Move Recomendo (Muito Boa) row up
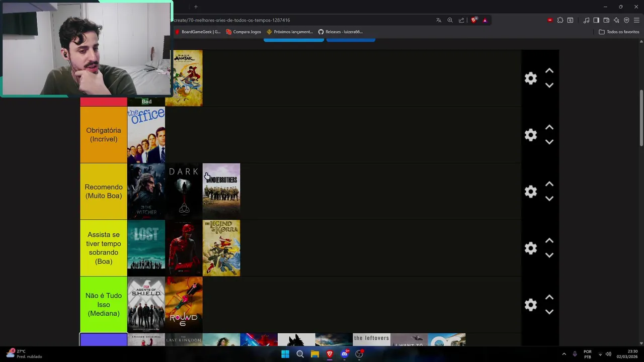The height and width of the screenshot is (362, 644). click(x=549, y=185)
